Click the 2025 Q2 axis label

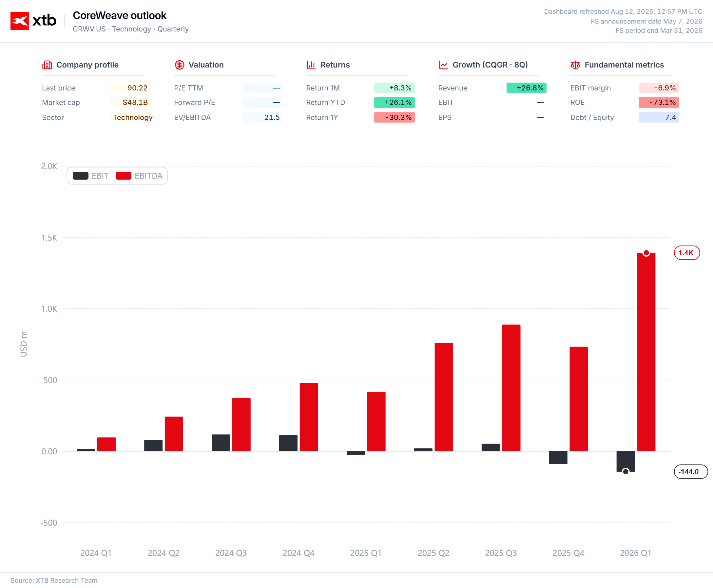[x=434, y=553]
